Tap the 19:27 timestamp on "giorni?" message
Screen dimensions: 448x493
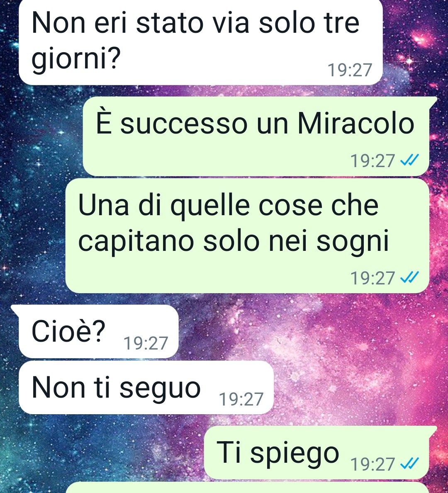tap(350, 70)
